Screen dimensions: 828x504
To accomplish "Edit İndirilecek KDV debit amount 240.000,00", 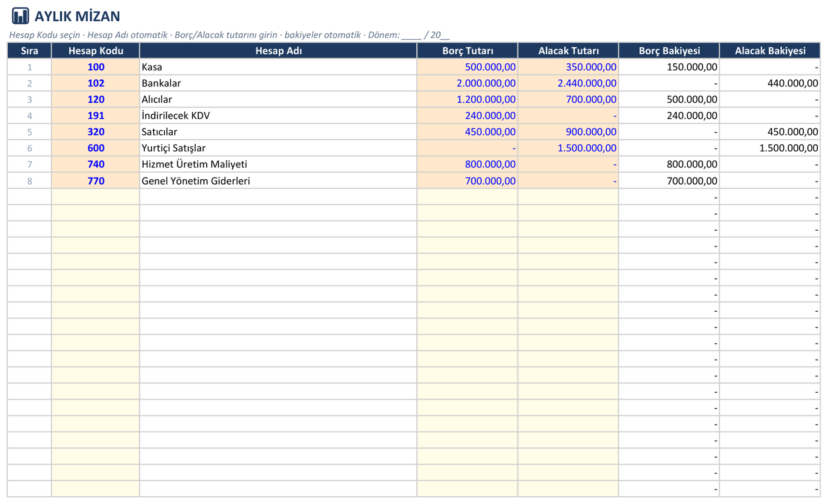I will click(x=468, y=116).
